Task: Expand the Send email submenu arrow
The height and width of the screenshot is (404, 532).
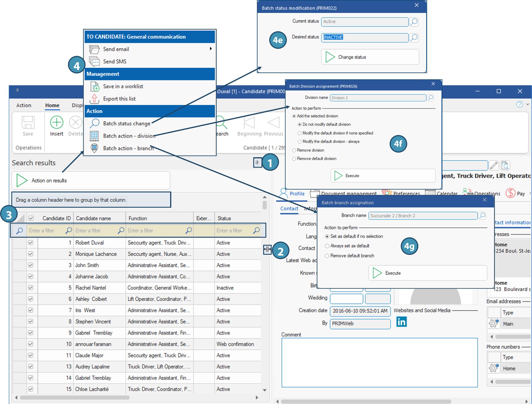Action: tap(211, 49)
